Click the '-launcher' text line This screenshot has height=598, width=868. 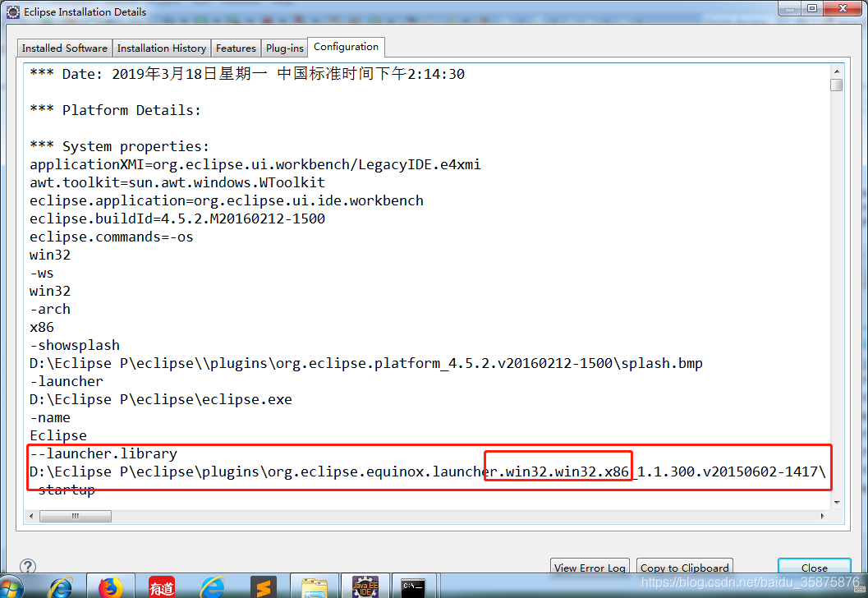(67, 381)
